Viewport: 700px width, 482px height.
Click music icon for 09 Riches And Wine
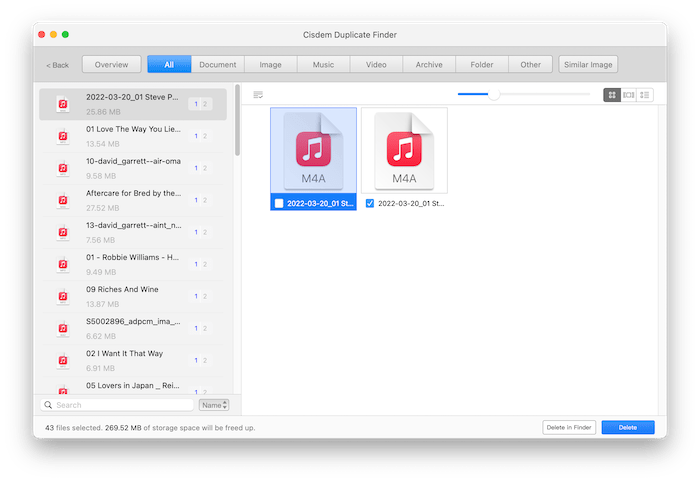pyautogui.click(x=62, y=296)
